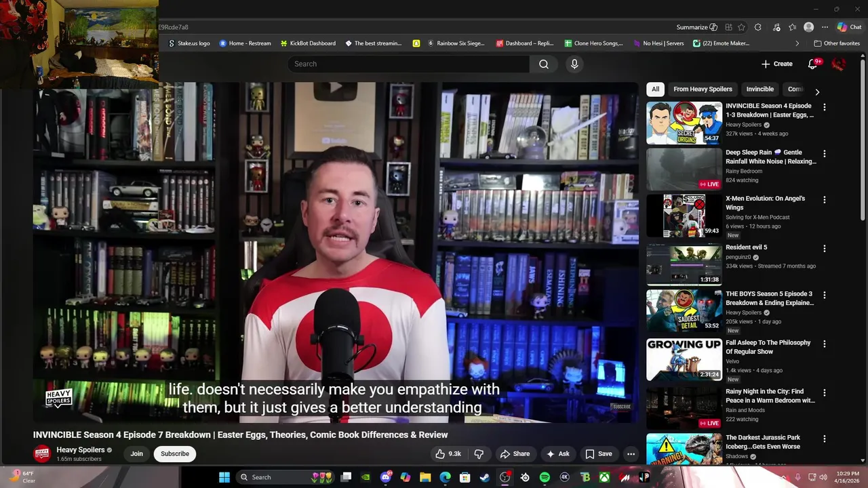Save video to playlist
The width and height of the screenshot is (868, 488).
coord(598,454)
